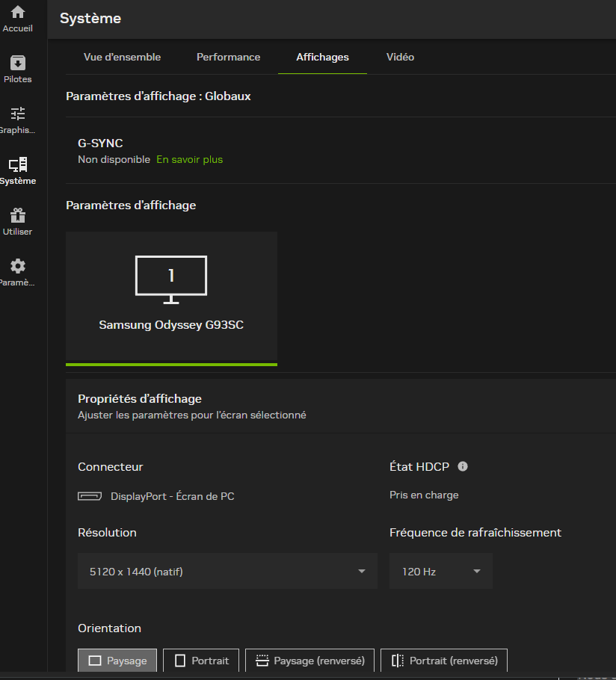616x680 pixels.
Task: Select Paysage orientation option
Action: tap(117, 661)
